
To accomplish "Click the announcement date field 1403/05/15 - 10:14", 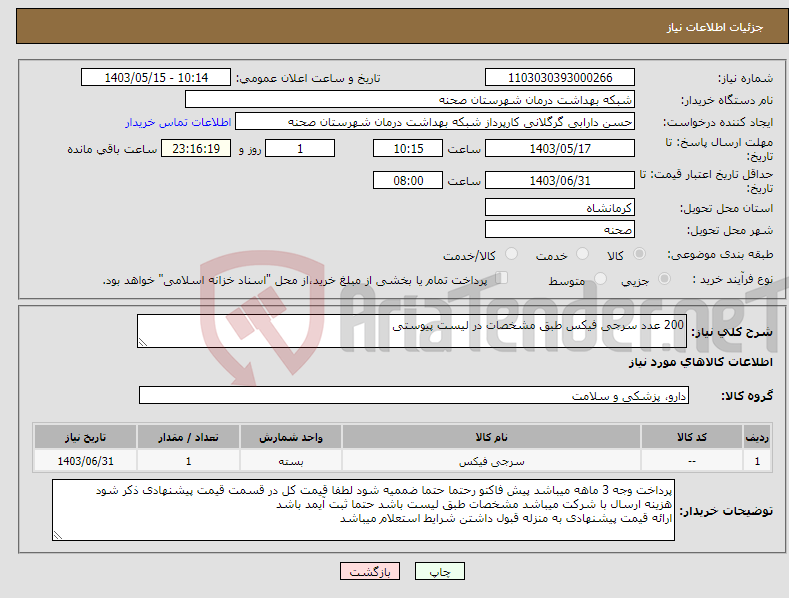I will 156,78.
